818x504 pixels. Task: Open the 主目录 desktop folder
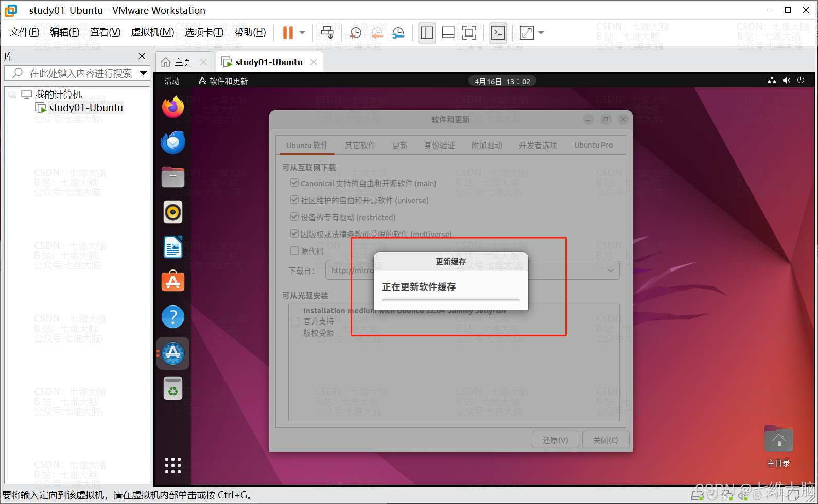778,446
